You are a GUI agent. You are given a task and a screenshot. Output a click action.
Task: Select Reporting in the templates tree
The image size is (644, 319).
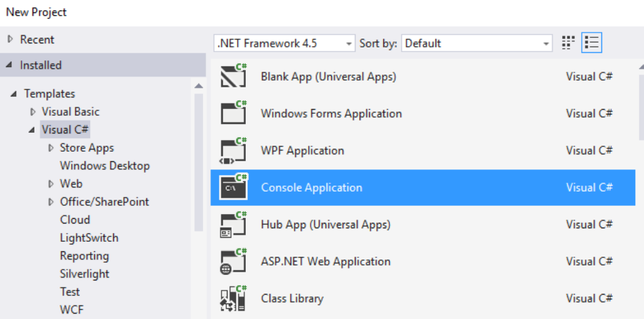click(x=84, y=256)
